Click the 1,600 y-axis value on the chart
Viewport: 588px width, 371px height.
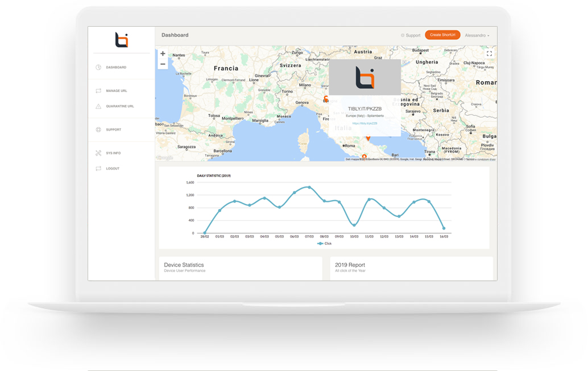190,182
